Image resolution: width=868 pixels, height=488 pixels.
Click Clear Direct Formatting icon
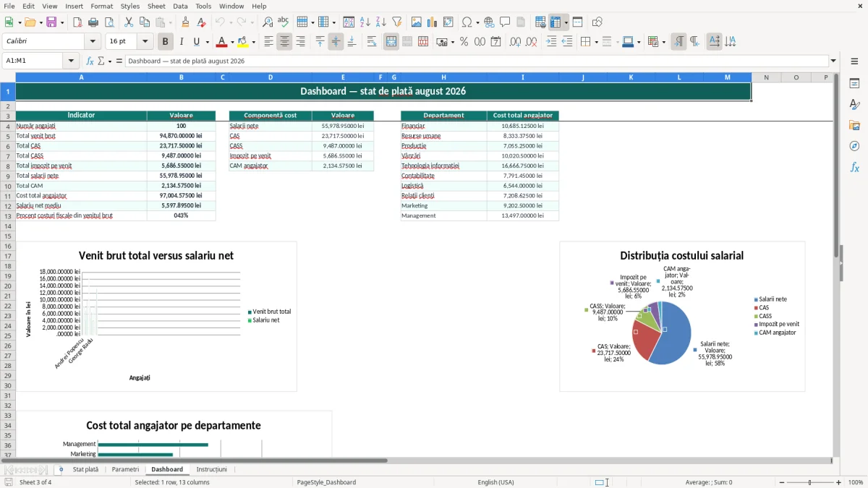click(201, 22)
